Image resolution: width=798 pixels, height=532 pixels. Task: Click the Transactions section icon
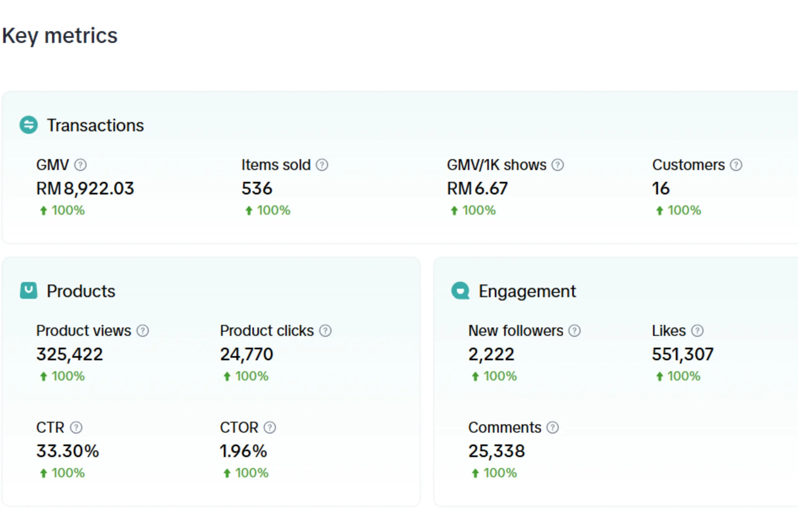click(x=28, y=125)
